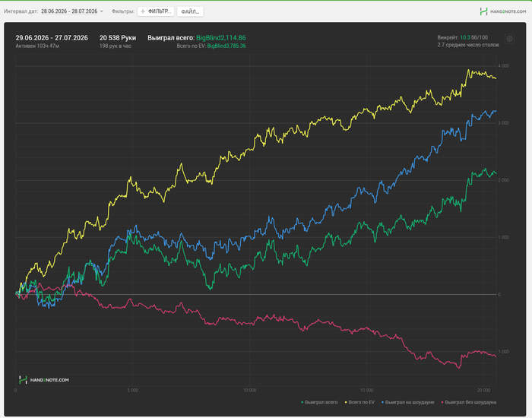Click the pink legend dot for без шоудауна
532x418 pixels.
442,402
